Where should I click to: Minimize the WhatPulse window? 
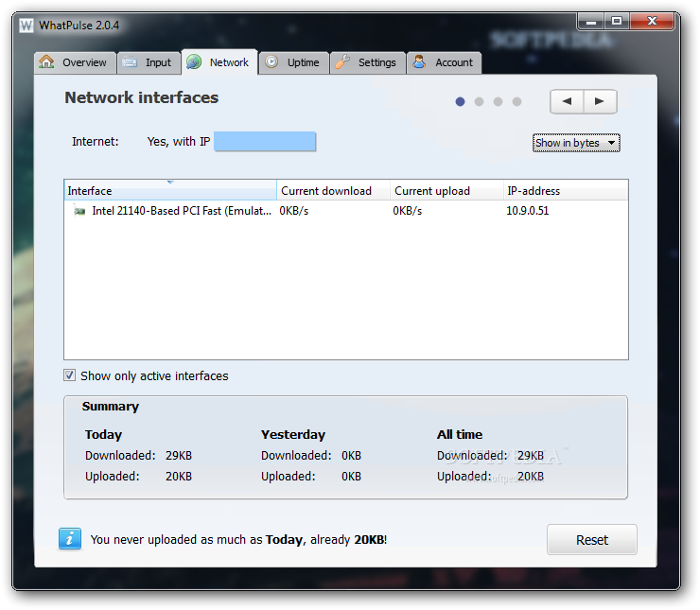click(x=591, y=22)
